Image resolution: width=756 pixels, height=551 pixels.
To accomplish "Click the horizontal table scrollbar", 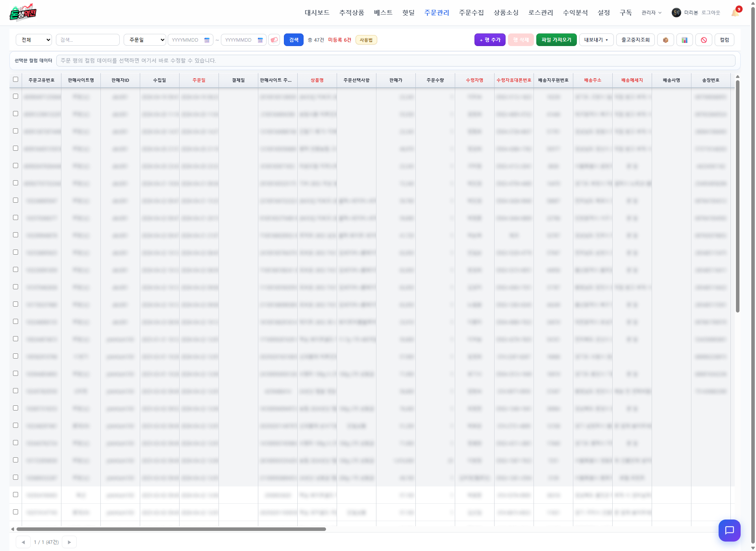I will point(171,529).
